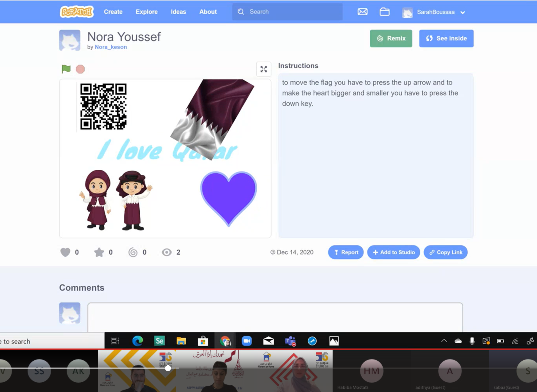Click the Remix button

pyautogui.click(x=391, y=39)
